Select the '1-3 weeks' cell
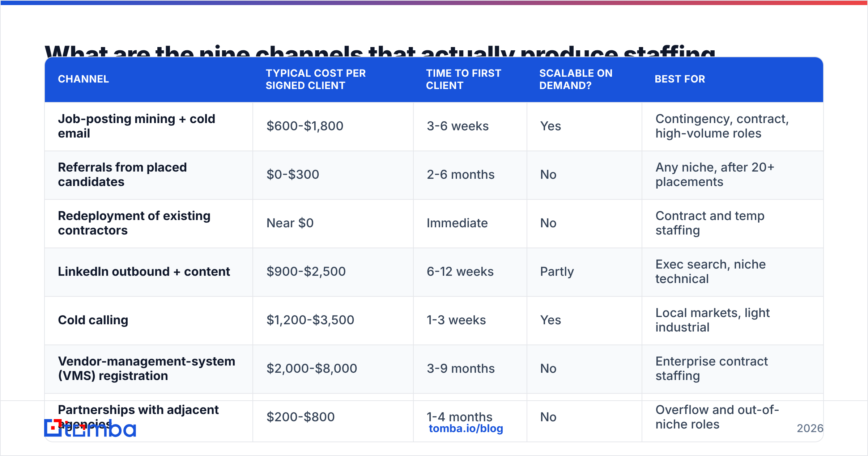The height and width of the screenshot is (456, 868). coord(470,320)
